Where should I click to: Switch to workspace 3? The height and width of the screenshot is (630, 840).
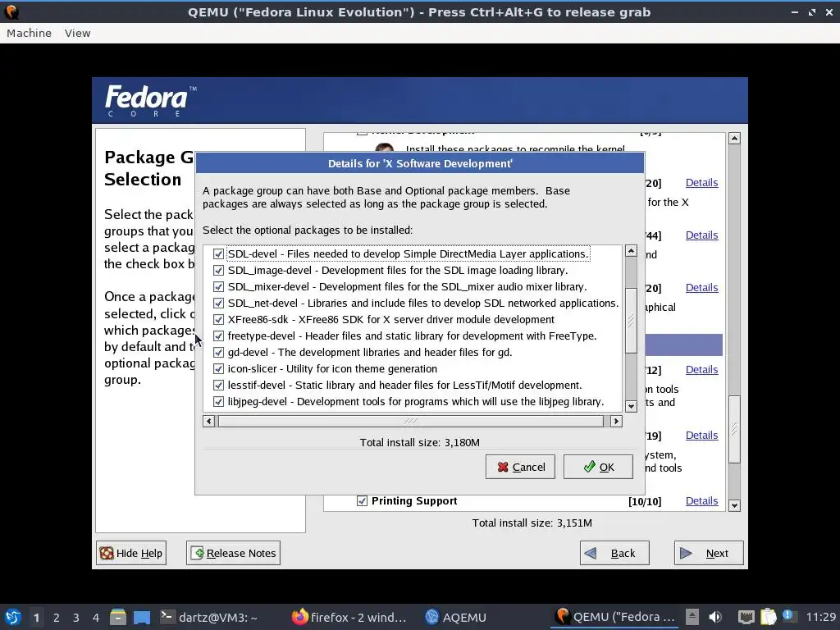76,618
